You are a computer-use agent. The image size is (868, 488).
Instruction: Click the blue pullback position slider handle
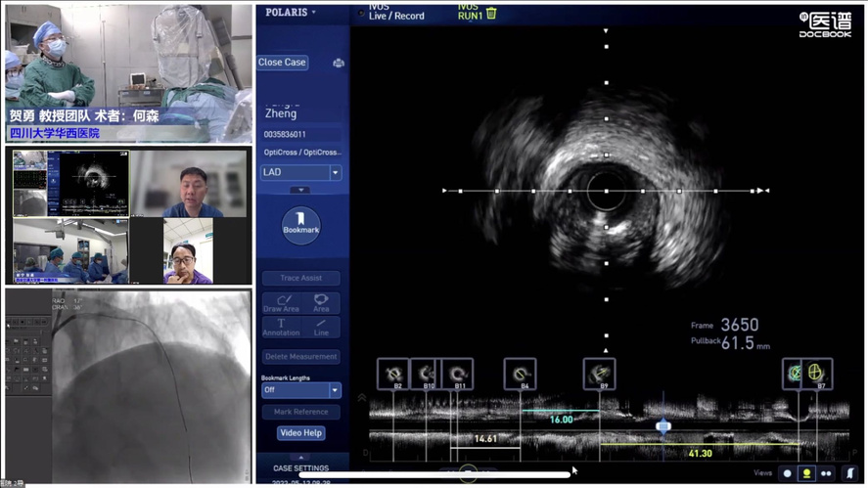(663, 426)
